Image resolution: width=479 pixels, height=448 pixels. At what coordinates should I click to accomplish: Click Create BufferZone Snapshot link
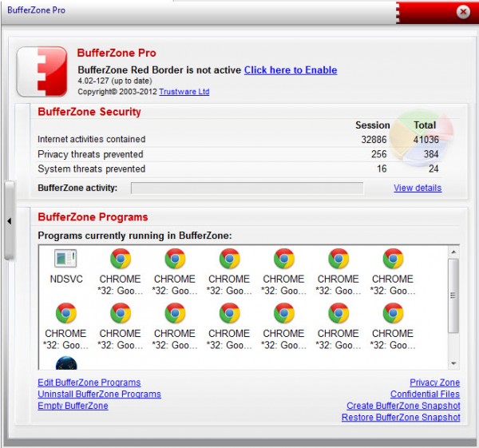point(403,406)
